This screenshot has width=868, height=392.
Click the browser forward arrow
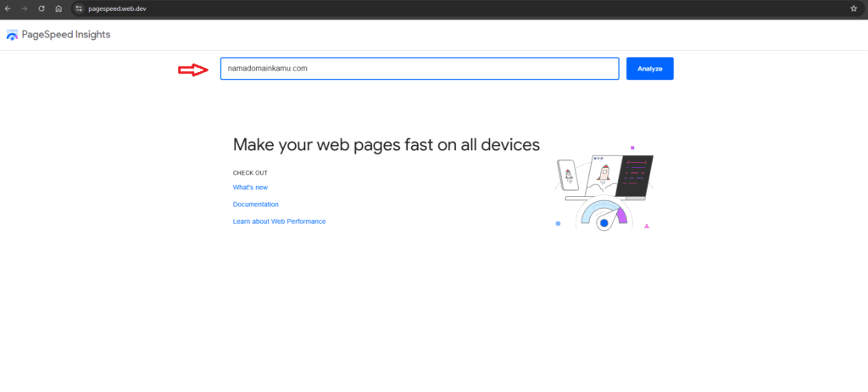click(24, 8)
